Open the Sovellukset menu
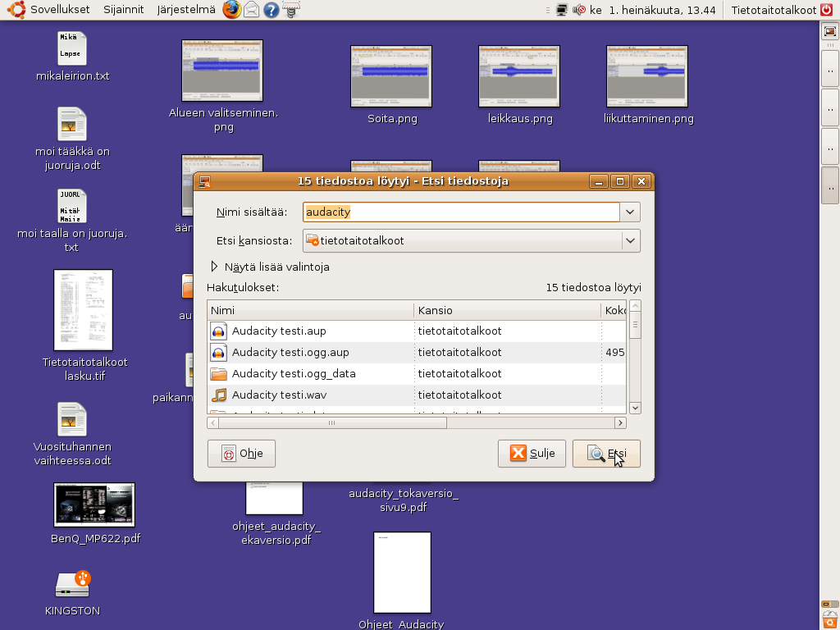840x630 pixels. 60,10
